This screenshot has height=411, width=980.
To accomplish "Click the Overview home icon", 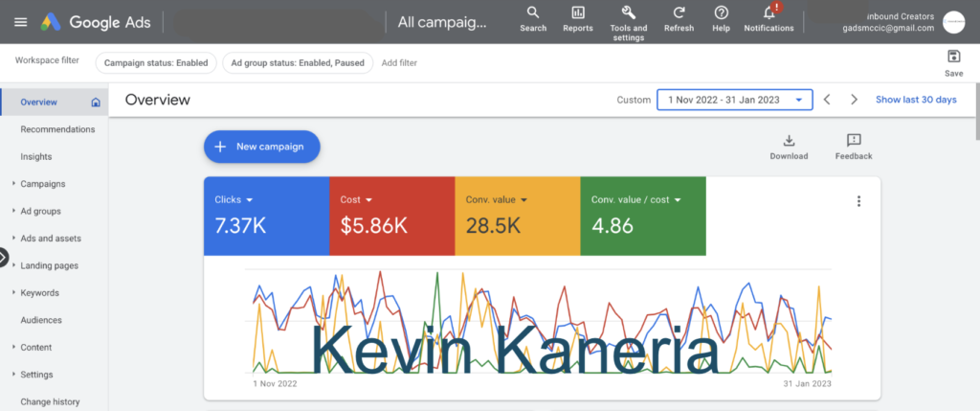I will coord(96,102).
